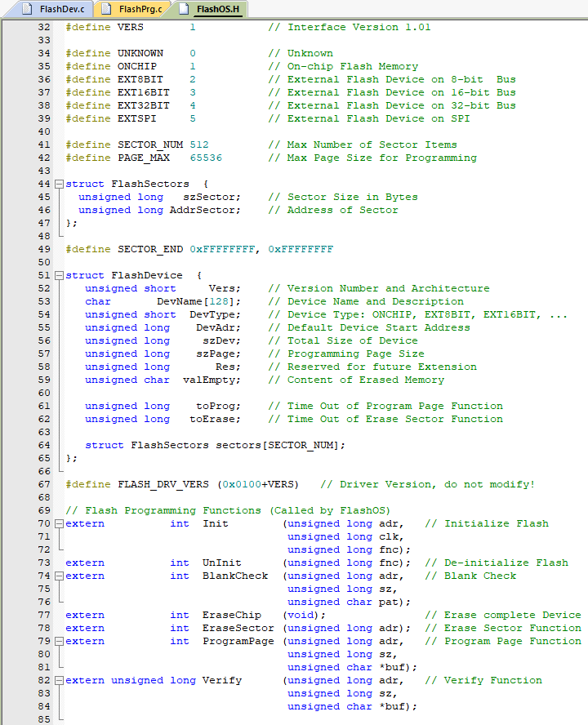Click line number 67 in the gutter
This screenshot has width=588, height=725.
point(43,484)
